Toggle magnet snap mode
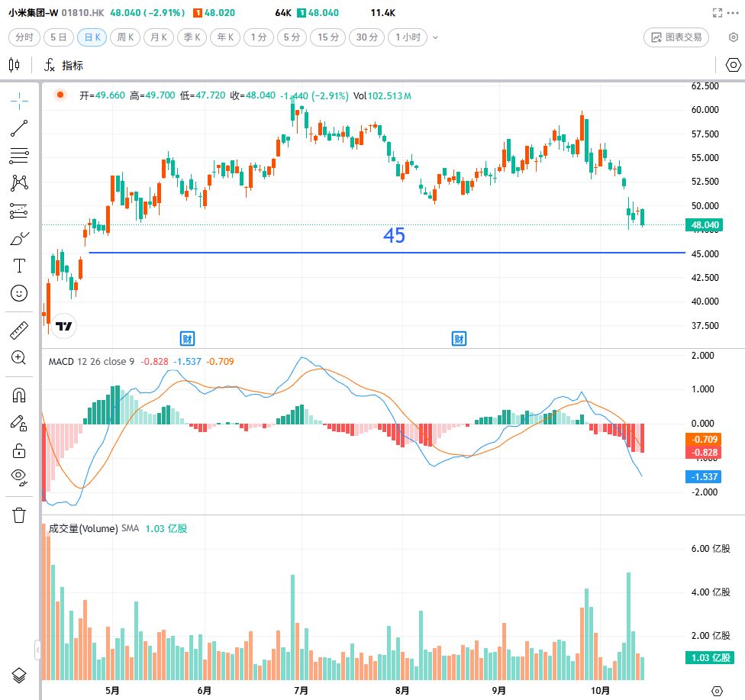The height and width of the screenshot is (700, 745). coord(19,395)
